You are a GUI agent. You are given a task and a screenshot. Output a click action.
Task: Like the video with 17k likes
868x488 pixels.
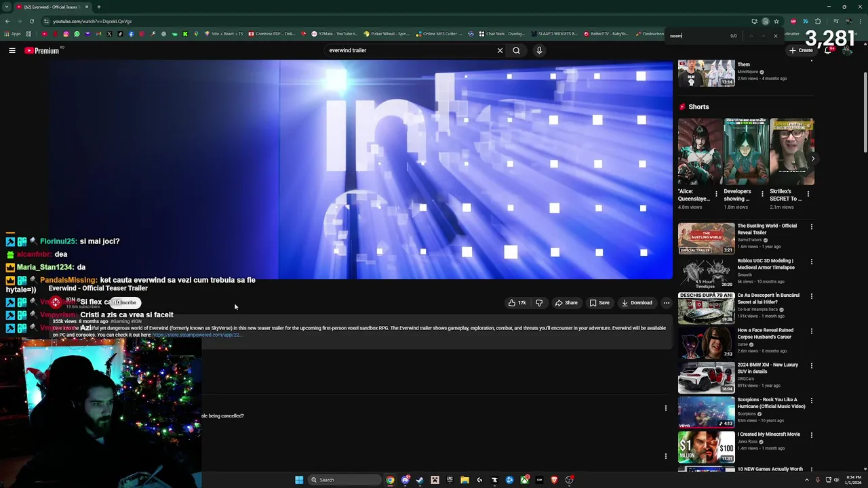pos(517,303)
